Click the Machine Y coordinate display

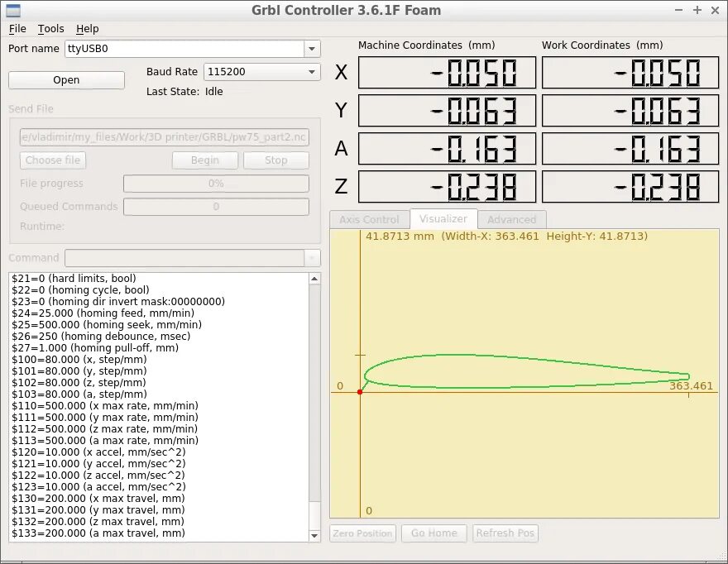[447, 111]
